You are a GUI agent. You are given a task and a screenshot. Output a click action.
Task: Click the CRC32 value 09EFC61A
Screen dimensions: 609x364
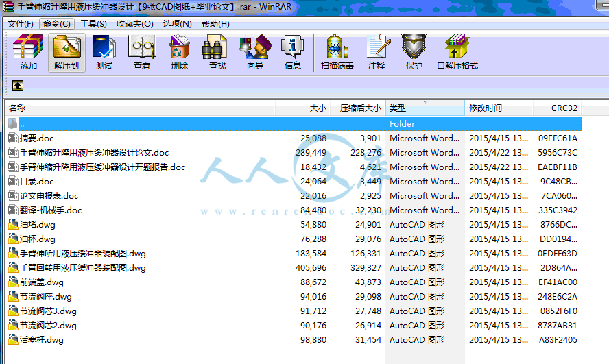(x=558, y=138)
